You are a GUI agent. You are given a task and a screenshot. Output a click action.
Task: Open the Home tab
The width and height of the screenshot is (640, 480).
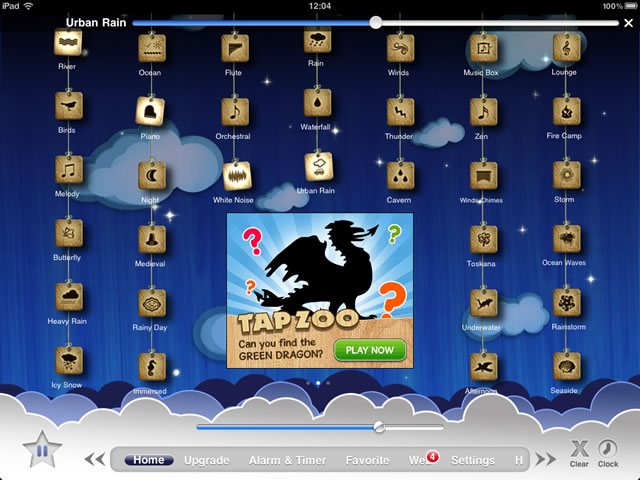tap(149, 460)
